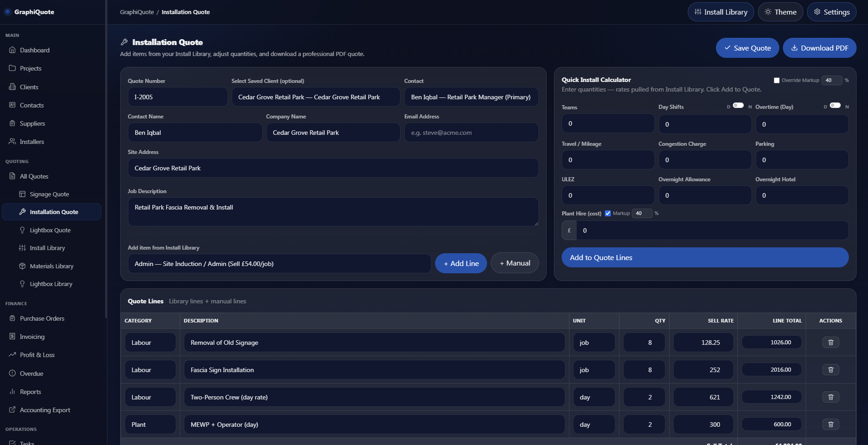The height and width of the screenshot is (445, 868).
Task: Delete the Removal of Old Signage line
Action: pos(831,343)
